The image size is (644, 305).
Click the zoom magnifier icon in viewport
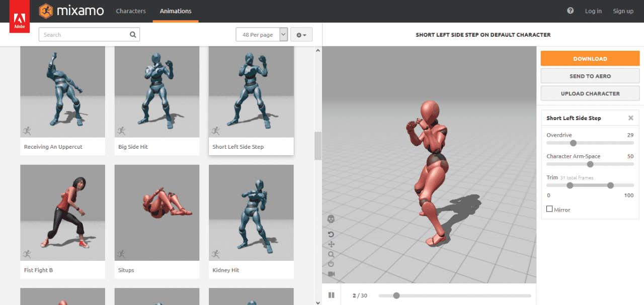coord(331,254)
